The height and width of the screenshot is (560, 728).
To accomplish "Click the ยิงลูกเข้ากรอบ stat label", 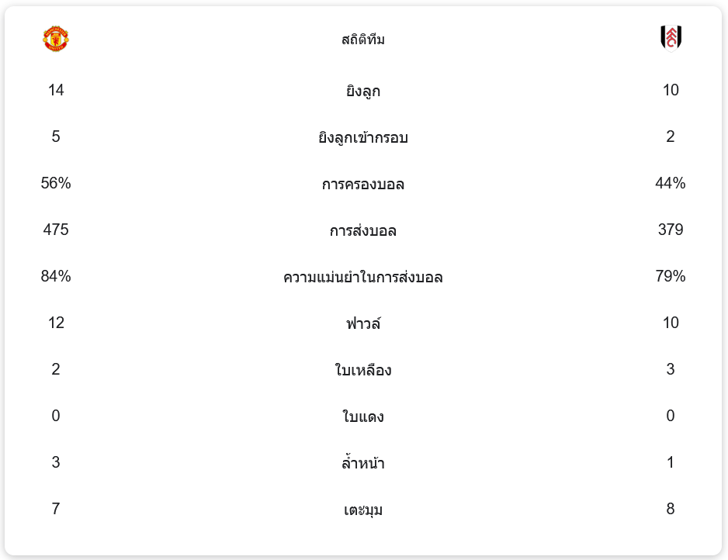I will click(x=363, y=138).
